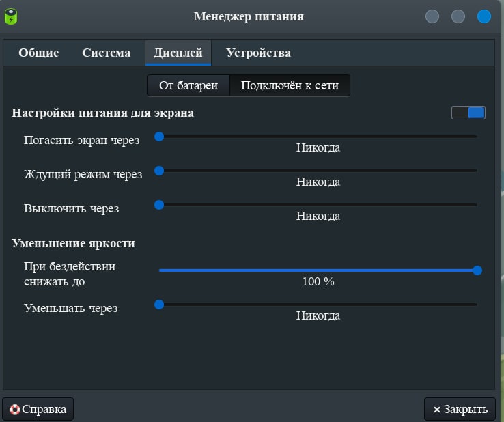Click the X icon on the Закрыть button

[x=437, y=410]
